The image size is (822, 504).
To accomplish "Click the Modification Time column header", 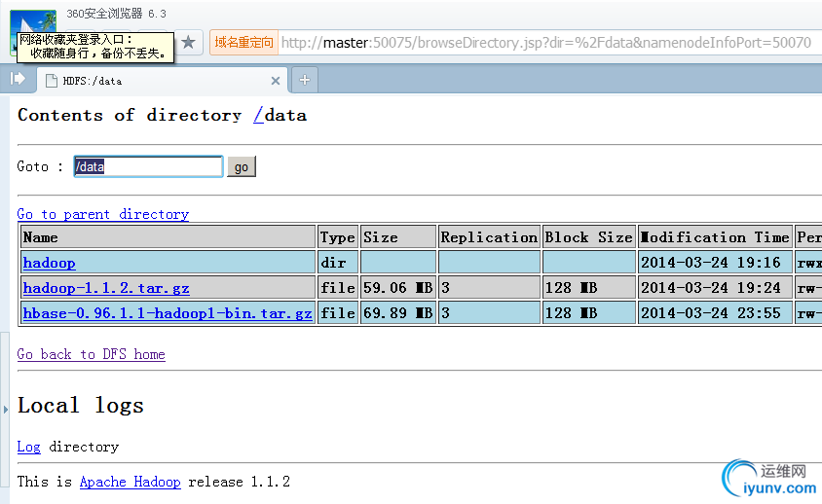I will coord(714,237).
